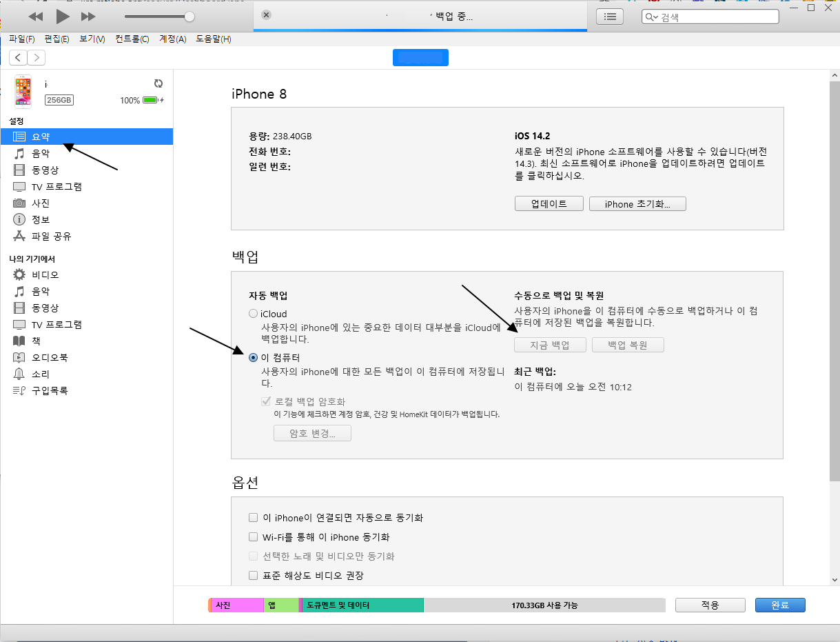Viewport: 840px width, 642px height.
Task: Click the 암호 변경... button
Action: pos(312,433)
